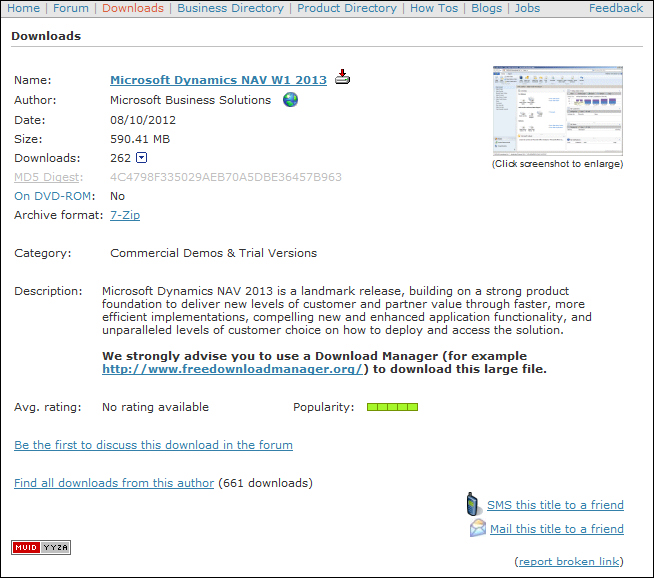Viewport: 654px width, 578px height.
Task: Open the Home menu item
Action: tap(23, 8)
